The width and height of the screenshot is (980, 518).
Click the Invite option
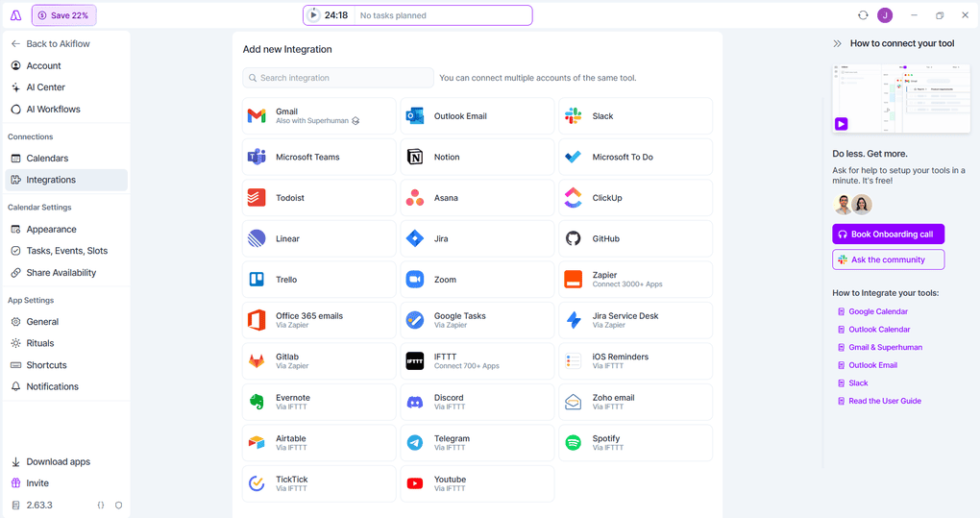30,483
